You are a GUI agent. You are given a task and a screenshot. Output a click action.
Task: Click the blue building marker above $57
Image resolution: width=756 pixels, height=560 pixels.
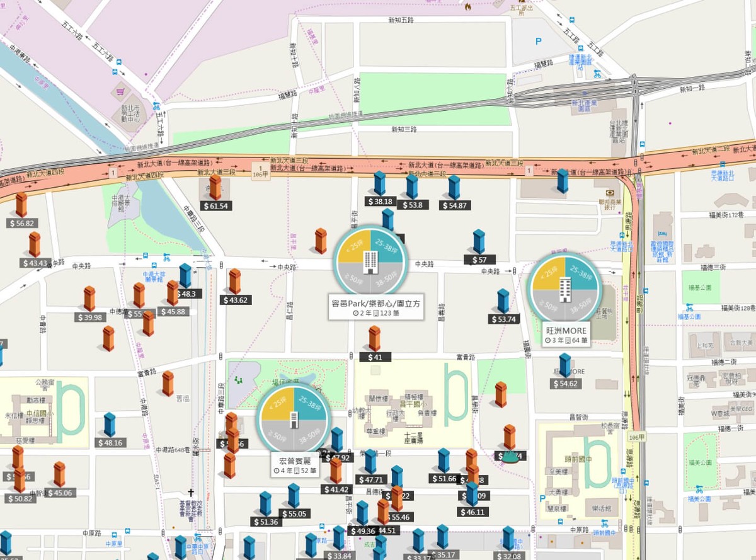coord(479,242)
